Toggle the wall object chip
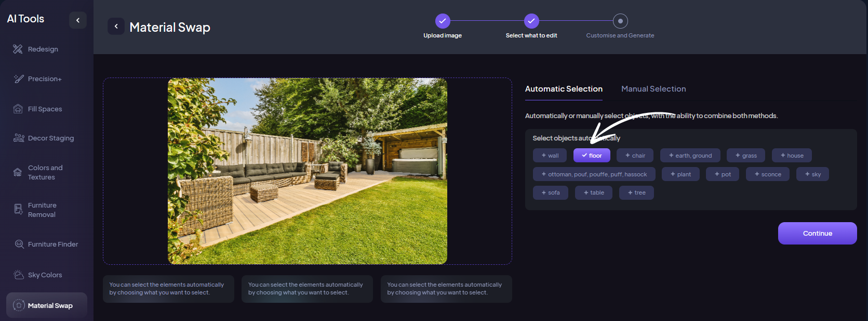This screenshot has width=868, height=321. [x=550, y=156]
